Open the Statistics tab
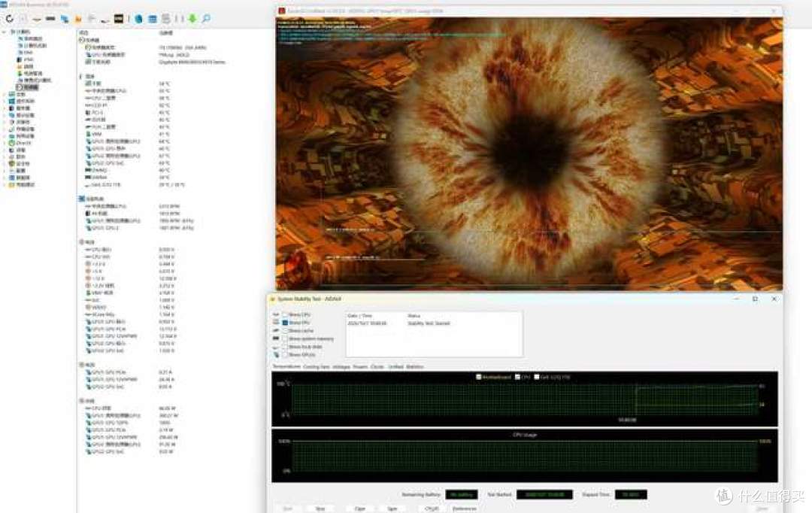This screenshot has height=513, width=812. 415,366
